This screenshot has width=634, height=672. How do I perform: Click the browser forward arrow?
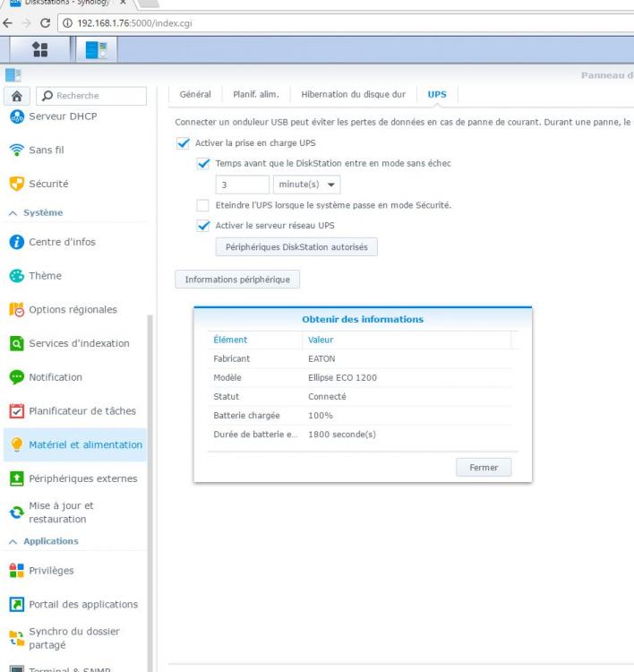click(x=26, y=22)
